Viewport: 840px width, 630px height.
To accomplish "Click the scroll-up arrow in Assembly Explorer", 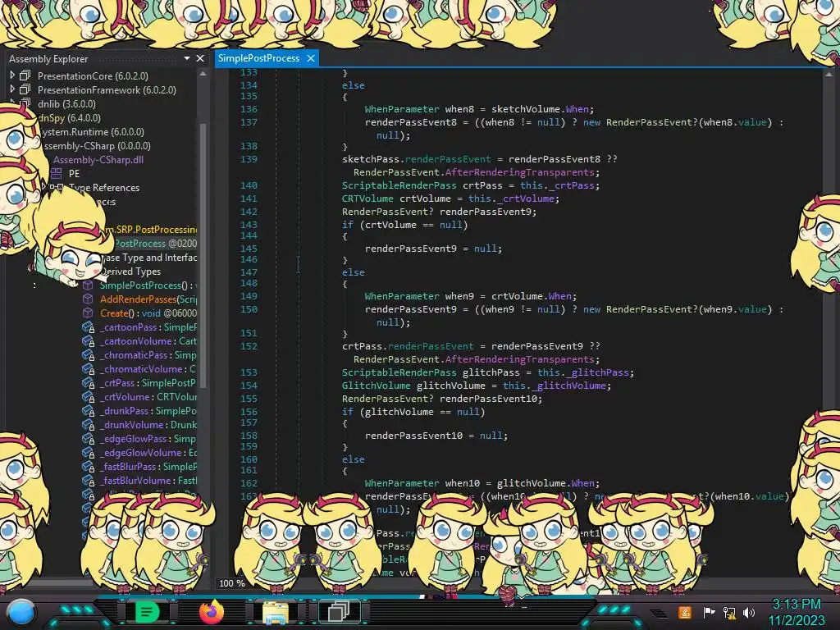I will tap(203, 74).
